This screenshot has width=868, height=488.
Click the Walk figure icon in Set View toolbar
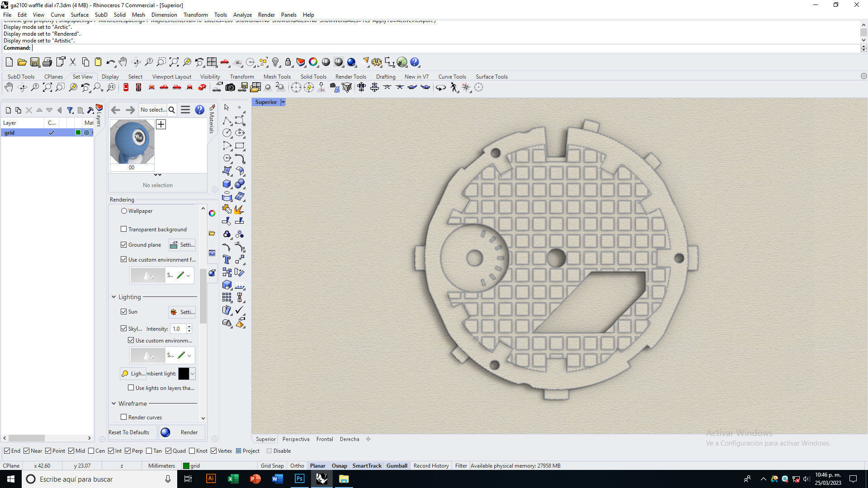click(x=454, y=87)
